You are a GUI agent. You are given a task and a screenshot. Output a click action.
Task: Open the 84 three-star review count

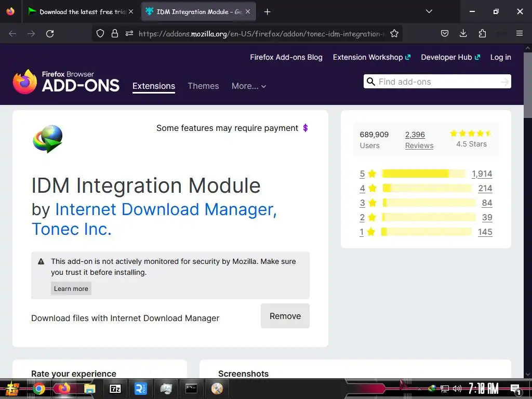point(487,203)
